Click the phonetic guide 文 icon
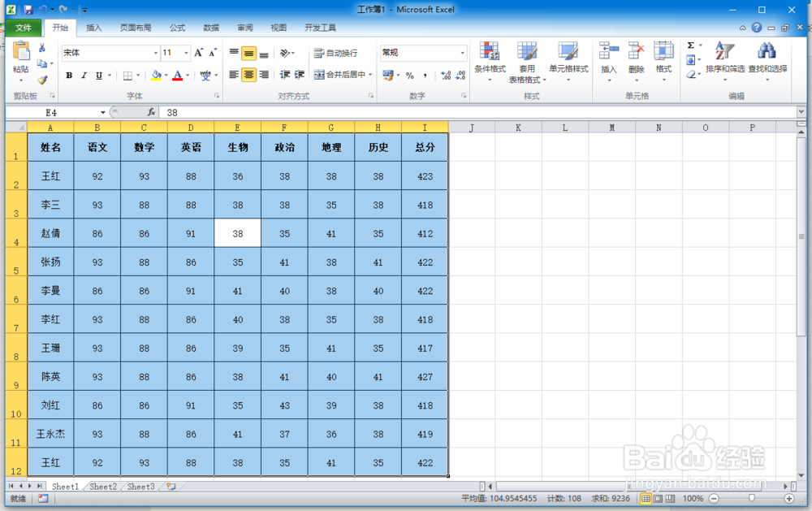Image resolution: width=812 pixels, height=511 pixels. point(205,75)
